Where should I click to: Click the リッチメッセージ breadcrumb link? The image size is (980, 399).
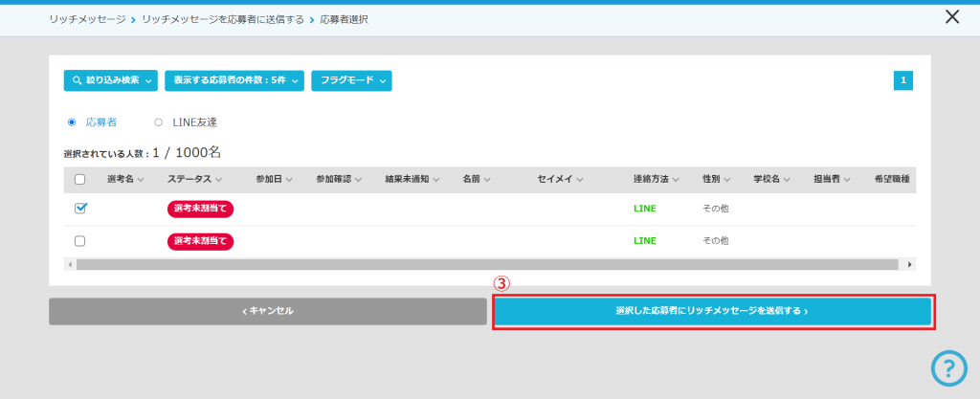pyautogui.click(x=87, y=19)
